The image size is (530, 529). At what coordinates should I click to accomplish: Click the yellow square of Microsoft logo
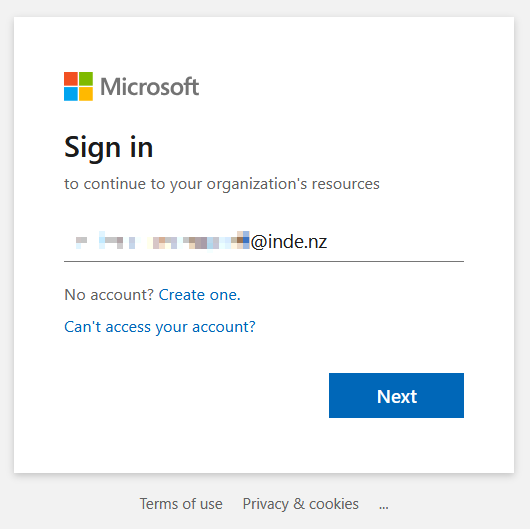click(x=86, y=94)
